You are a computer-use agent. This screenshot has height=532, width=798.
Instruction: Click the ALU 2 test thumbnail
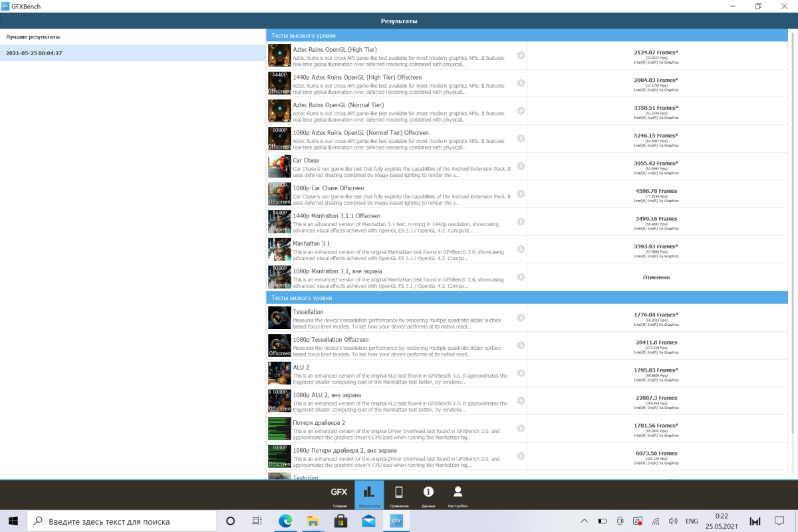click(x=279, y=373)
